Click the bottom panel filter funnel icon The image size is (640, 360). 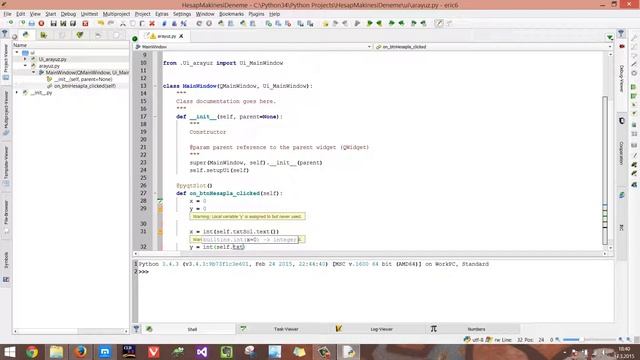(136, 329)
